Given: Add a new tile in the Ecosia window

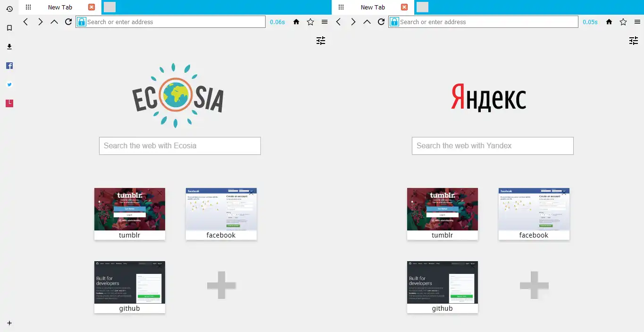Looking at the screenshot, I should (221, 285).
